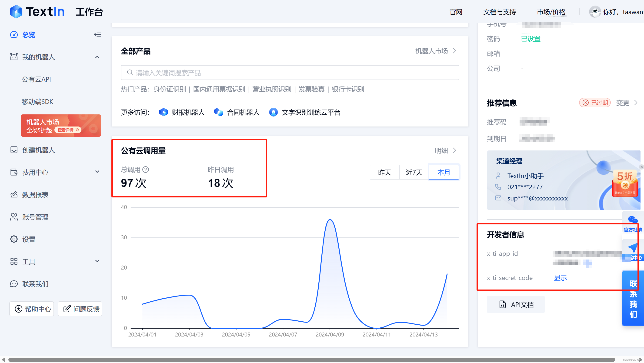Screen dimensions: 644x363
Task: Select the 我的机器人 robot icon
Action: 14,57
